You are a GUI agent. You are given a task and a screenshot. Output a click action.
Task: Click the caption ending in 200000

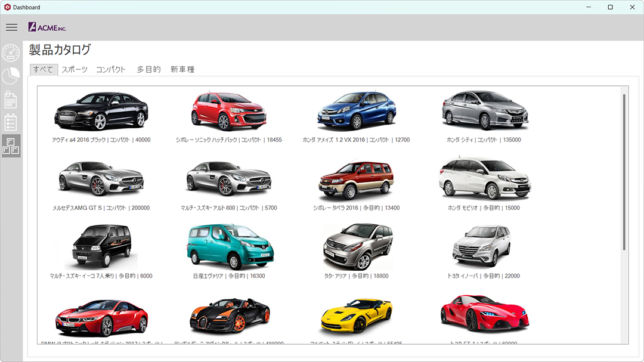(101, 208)
